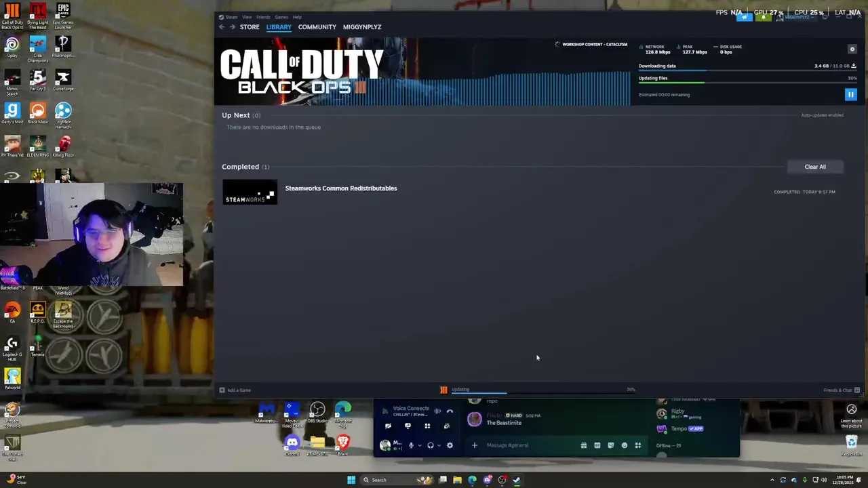Open Phasmophobia desktop shortcut
This screenshot has width=868, height=488.
(x=63, y=47)
